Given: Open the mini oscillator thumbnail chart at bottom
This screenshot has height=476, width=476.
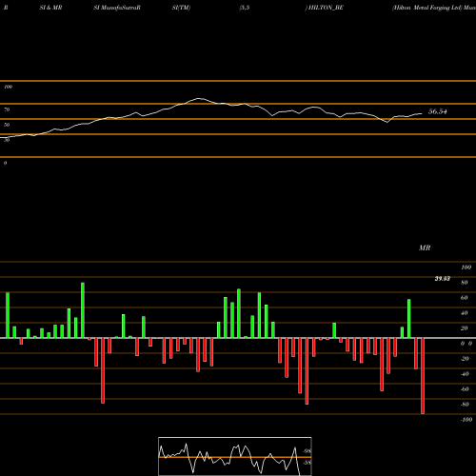Looking at the screenshot, I should coord(235,456).
